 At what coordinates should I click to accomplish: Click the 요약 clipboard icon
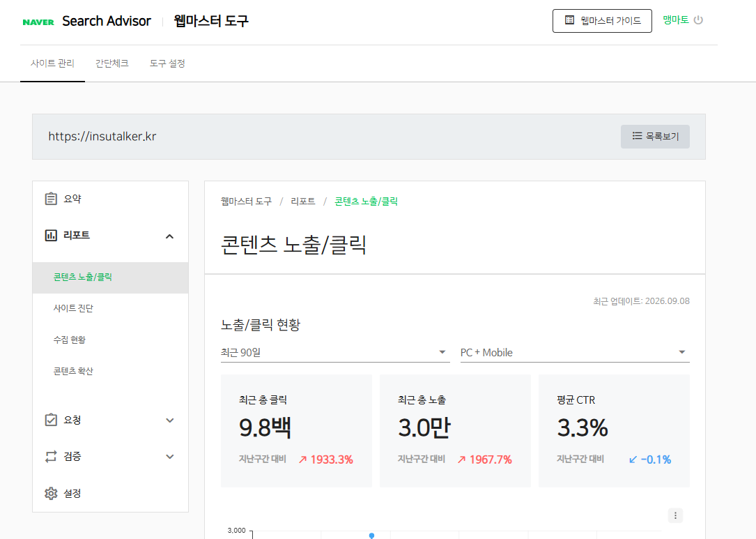(51, 199)
